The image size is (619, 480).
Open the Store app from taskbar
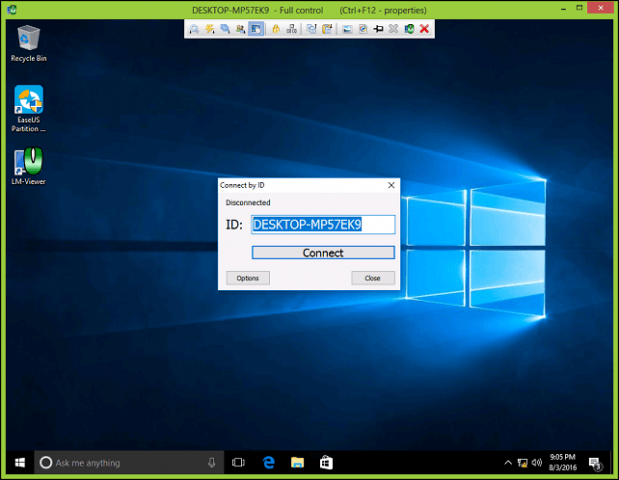click(326, 463)
